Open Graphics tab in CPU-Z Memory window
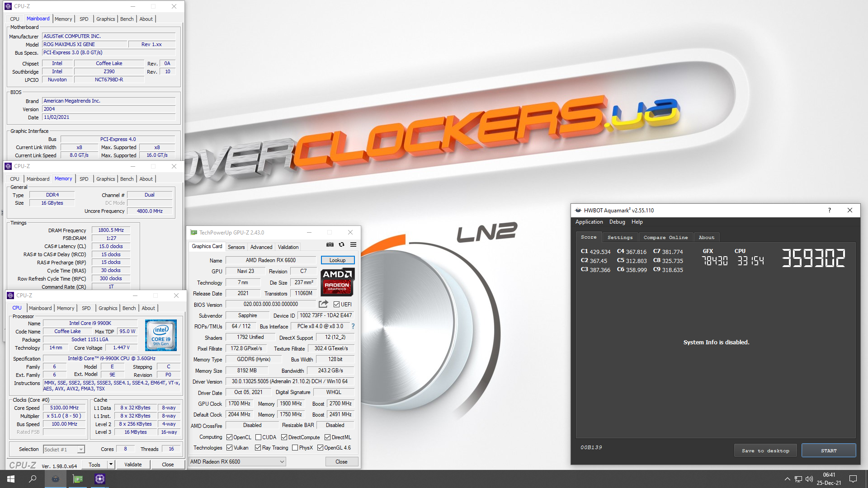Viewport: 868px width, 488px height. 106,179
